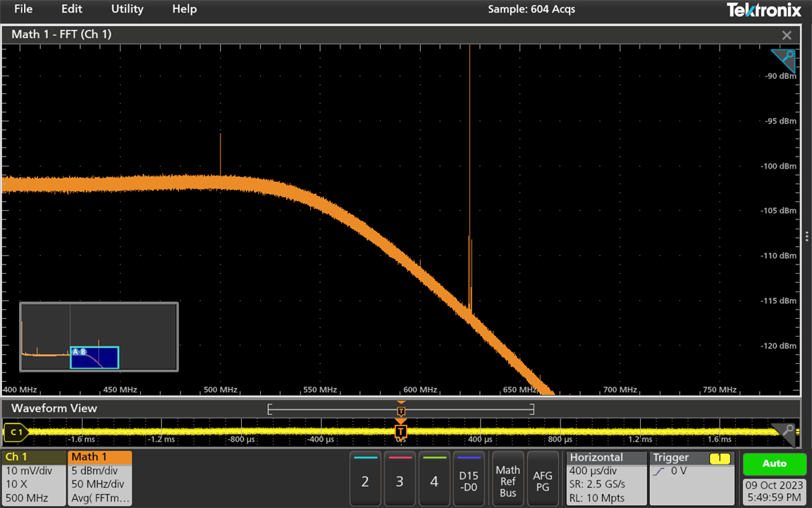Expand the results bar using three dots handle
Viewport: 812px width, 508px height.
coord(807,236)
